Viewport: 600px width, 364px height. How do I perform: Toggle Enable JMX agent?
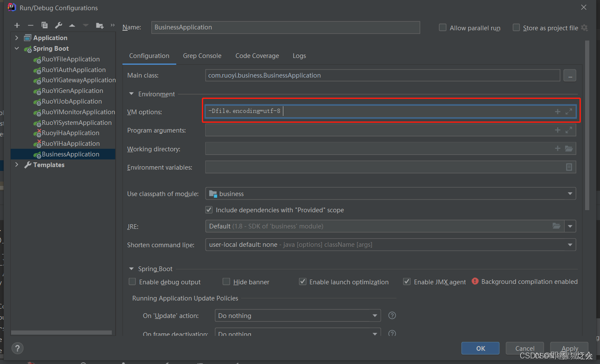tap(407, 282)
